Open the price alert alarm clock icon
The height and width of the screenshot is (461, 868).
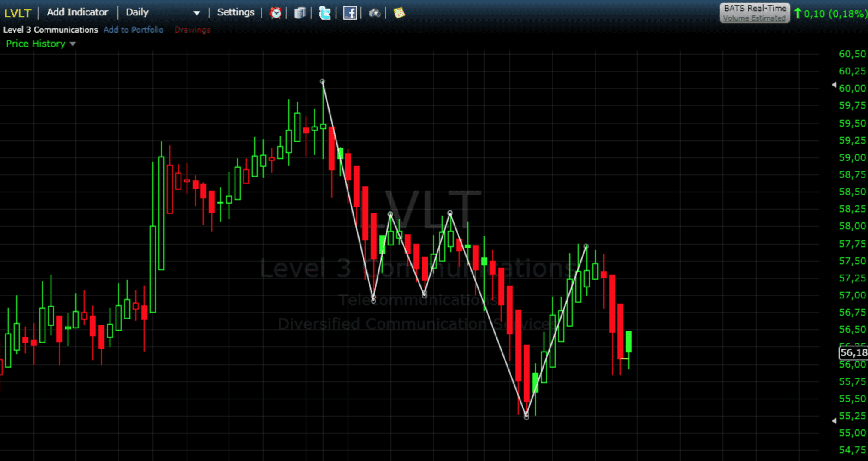[x=276, y=13]
